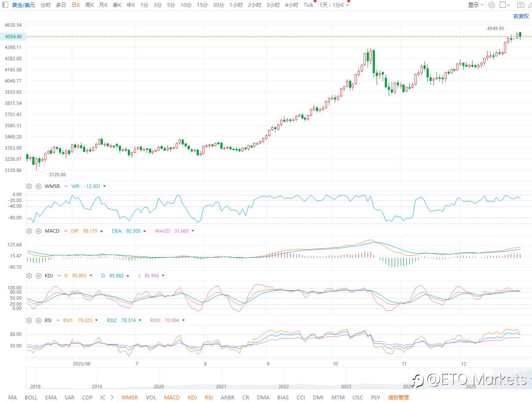The width and height of the screenshot is (532, 402).
Task: Open the KDJ indicator name dropdown
Action: point(58,276)
